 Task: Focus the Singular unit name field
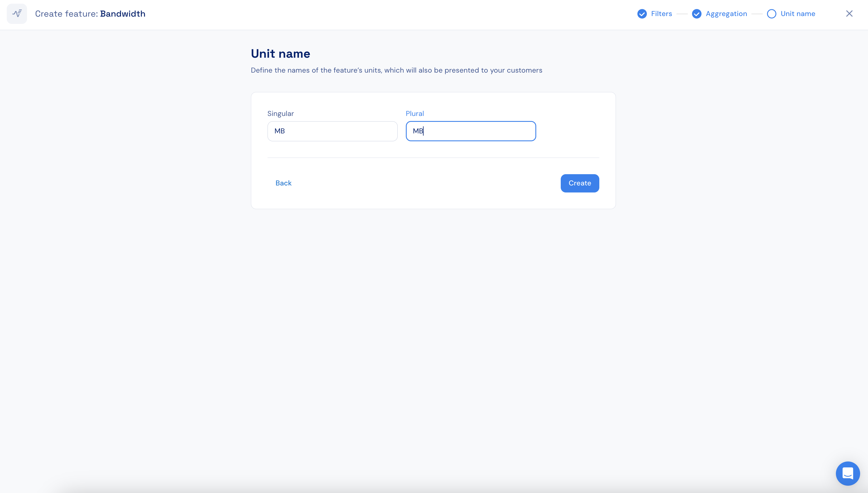(332, 131)
